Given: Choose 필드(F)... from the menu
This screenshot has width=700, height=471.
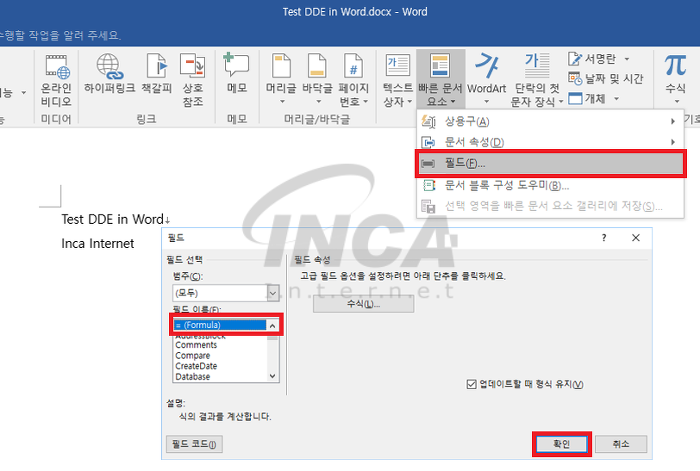Looking at the screenshot, I should click(x=550, y=164).
